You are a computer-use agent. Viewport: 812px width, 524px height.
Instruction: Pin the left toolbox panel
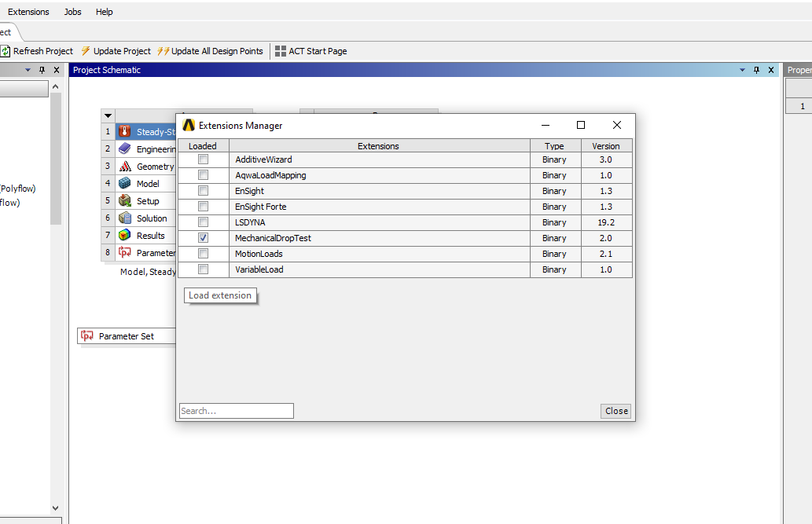[x=42, y=70]
